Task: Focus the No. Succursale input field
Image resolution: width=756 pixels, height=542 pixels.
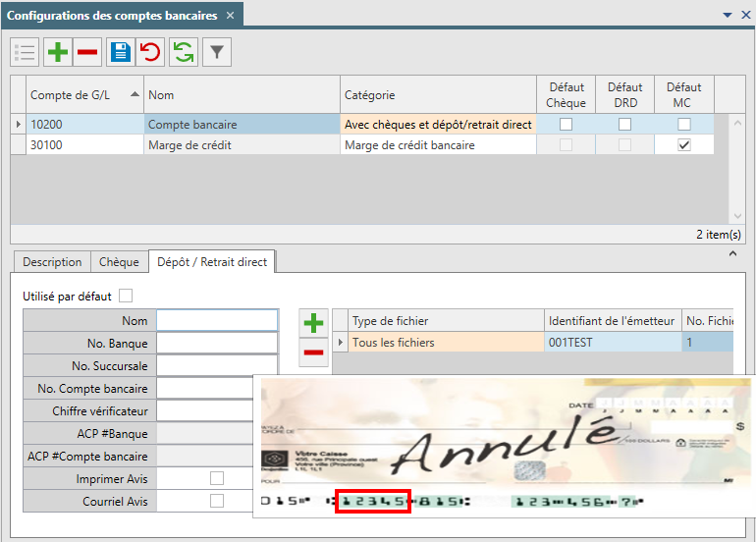Action: [x=217, y=366]
